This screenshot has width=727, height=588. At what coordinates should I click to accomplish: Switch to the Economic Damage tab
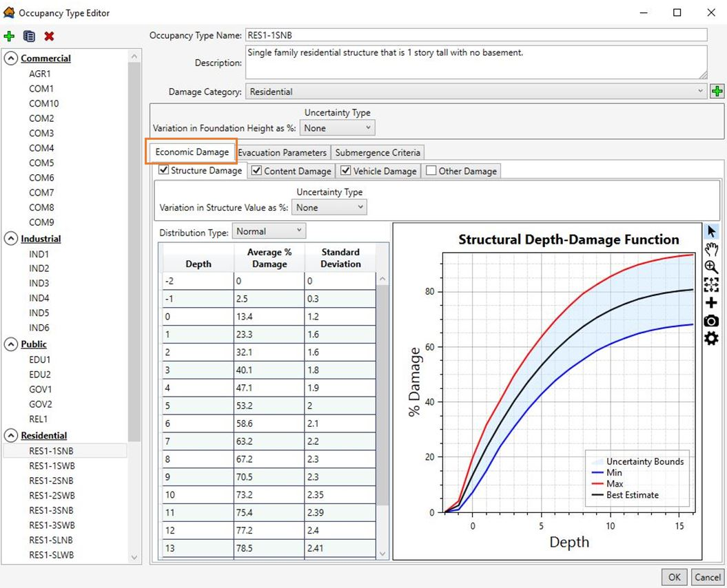[x=192, y=152]
